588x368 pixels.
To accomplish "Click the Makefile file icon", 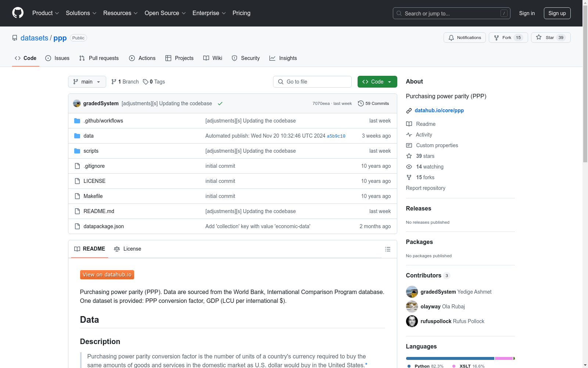I will 77,196.
